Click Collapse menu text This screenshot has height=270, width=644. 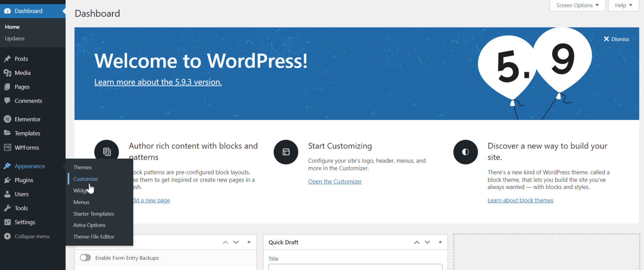pos(32,236)
